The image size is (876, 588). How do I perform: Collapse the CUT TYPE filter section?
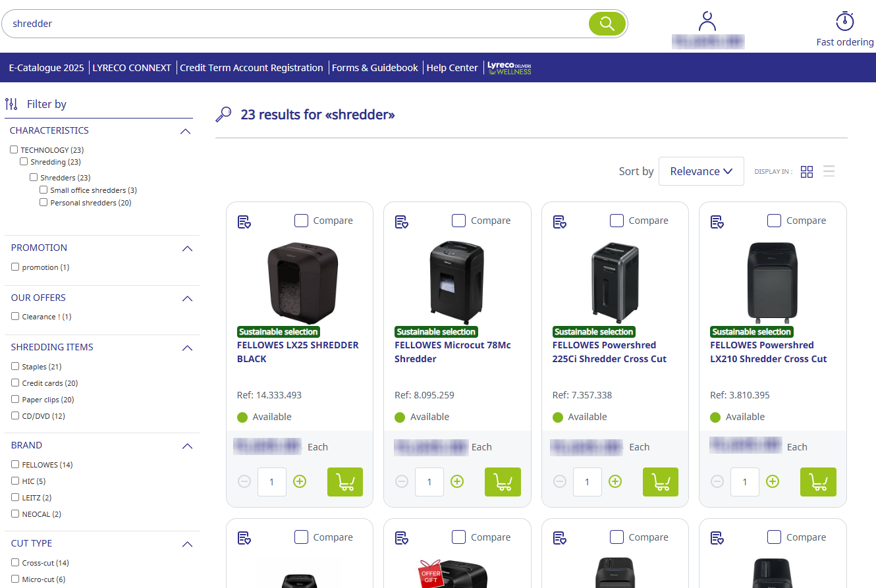(x=188, y=545)
